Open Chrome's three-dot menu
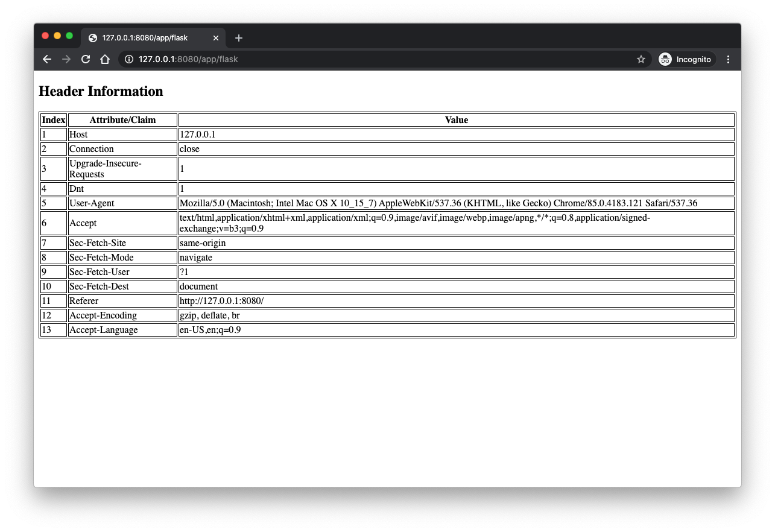This screenshot has height=532, width=775. (x=728, y=59)
